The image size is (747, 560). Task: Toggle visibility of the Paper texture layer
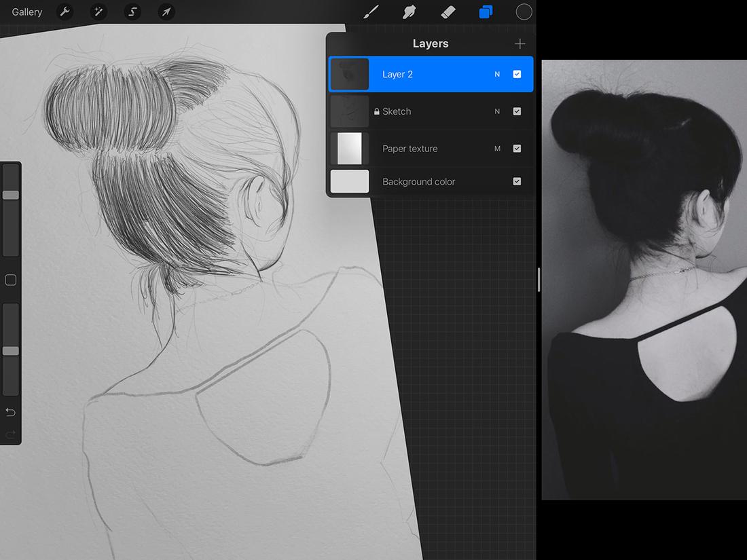[517, 148]
